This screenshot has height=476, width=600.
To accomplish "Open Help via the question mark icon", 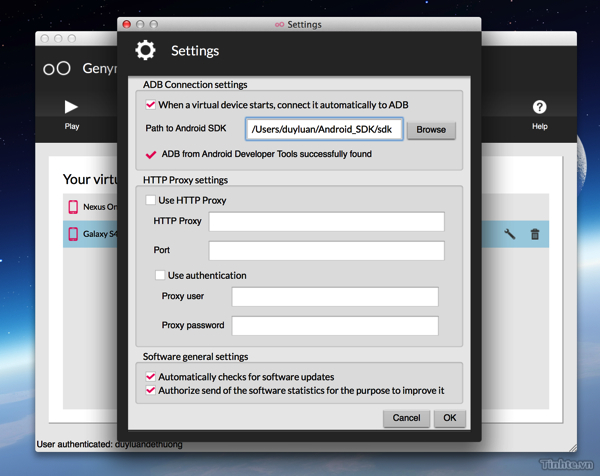I will coord(539,107).
